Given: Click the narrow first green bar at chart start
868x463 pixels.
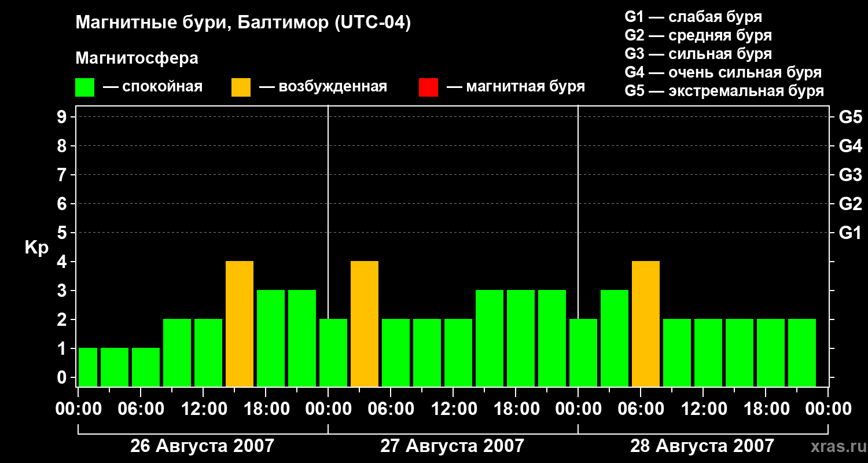Looking at the screenshot, I should [88, 368].
